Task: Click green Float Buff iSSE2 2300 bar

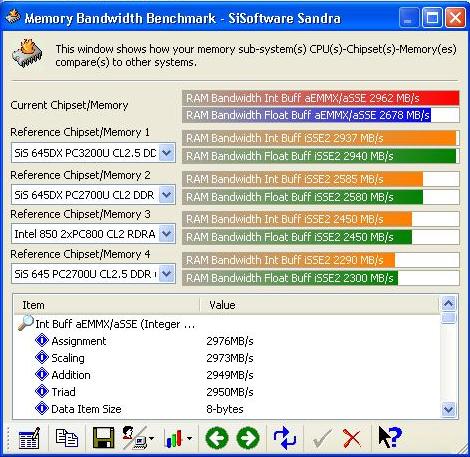Action: pyautogui.click(x=290, y=278)
